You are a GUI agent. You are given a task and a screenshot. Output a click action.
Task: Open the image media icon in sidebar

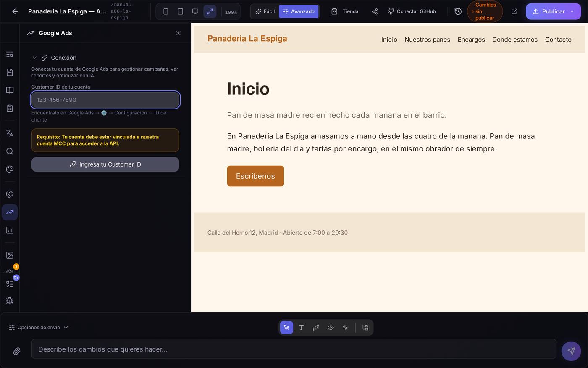[x=10, y=255]
